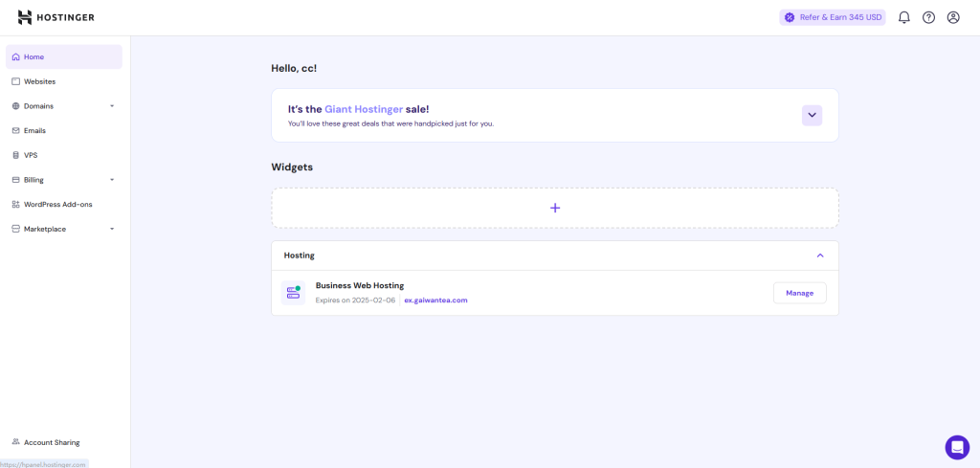Click the Refer & Earn badge icon

tap(790, 17)
